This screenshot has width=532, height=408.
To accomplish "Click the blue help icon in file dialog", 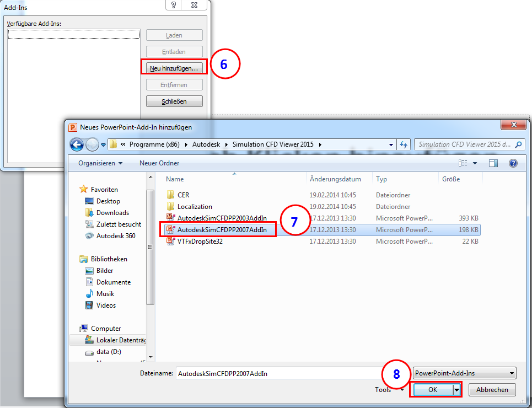I will pos(513,163).
